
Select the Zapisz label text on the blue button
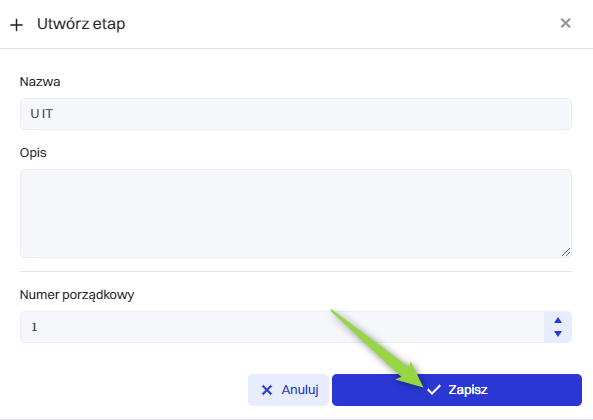pos(468,390)
